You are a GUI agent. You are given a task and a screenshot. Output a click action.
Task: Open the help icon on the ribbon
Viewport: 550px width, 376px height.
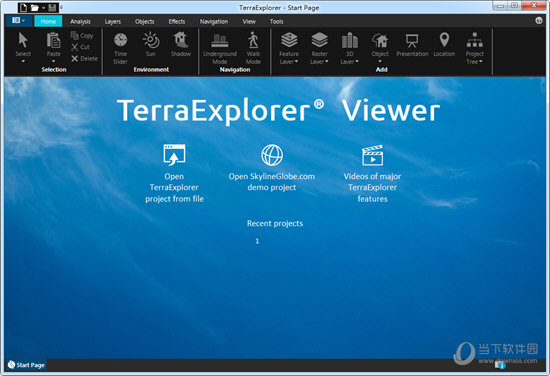(539, 21)
